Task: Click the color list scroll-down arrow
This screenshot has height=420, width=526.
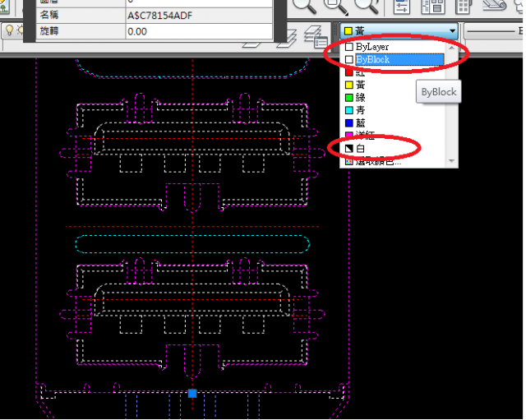Action: pyautogui.click(x=451, y=161)
